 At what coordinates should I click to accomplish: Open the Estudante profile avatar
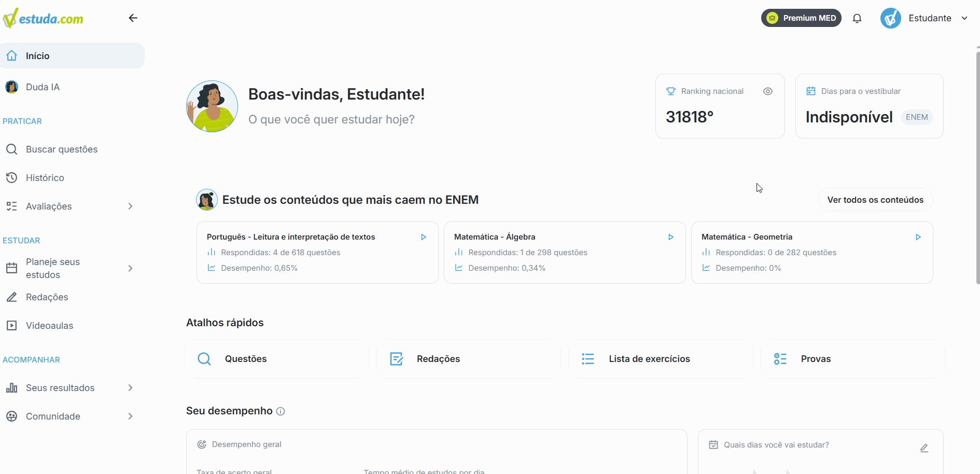tap(891, 18)
